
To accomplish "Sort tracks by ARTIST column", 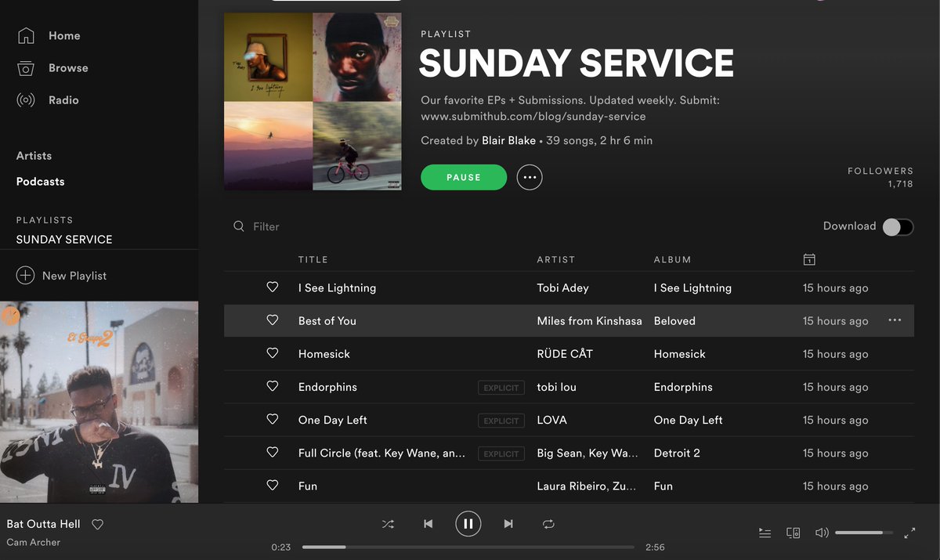I will coord(555,259).
